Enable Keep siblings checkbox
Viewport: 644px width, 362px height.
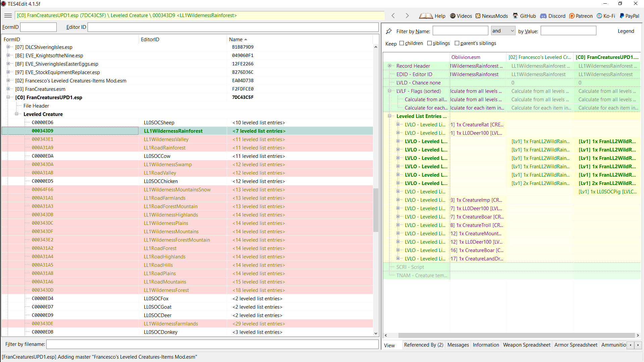430,43
